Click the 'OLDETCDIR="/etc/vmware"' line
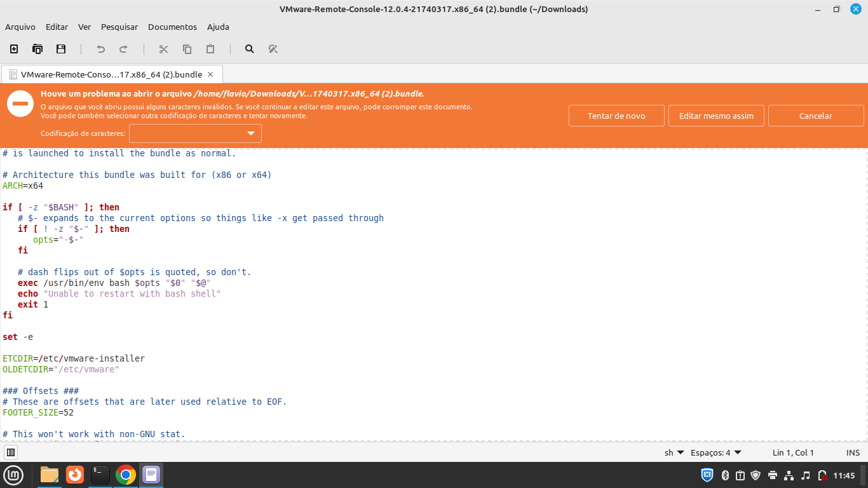Viewport: 868px width, 488px height. [x=61, y=369]
